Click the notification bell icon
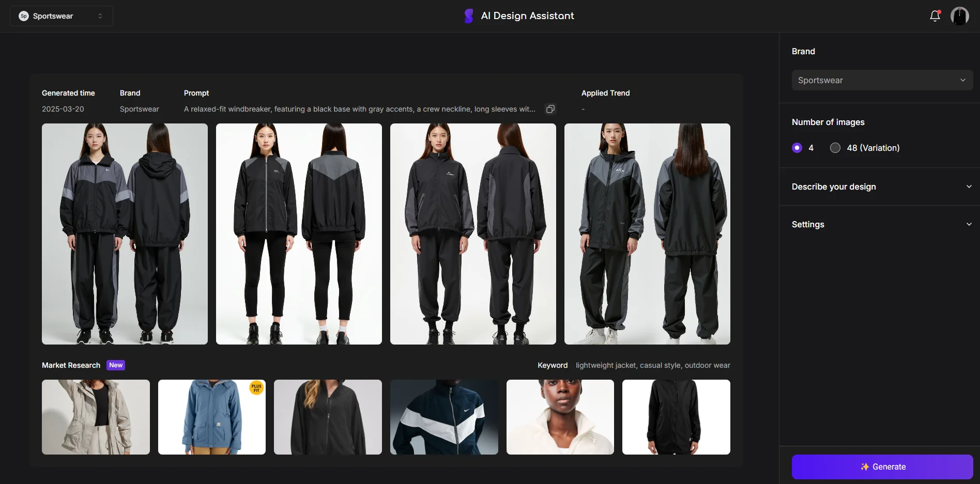Screen dimensions: 980x484 pyautogui.click(x=935, y=16)
